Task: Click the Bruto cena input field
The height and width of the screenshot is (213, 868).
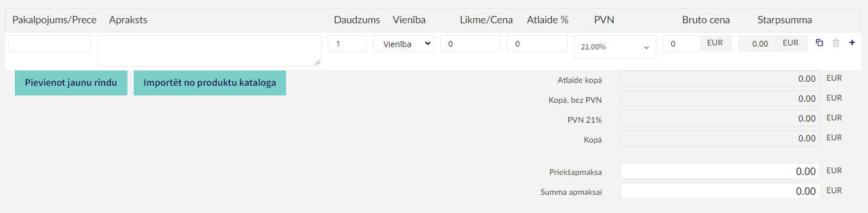Action: pos(681,44)
